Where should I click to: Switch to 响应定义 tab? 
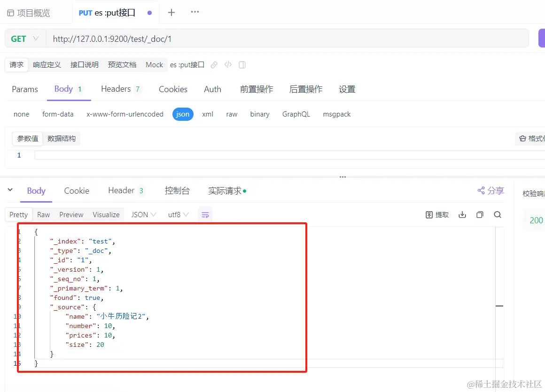[x=47, y=65]
